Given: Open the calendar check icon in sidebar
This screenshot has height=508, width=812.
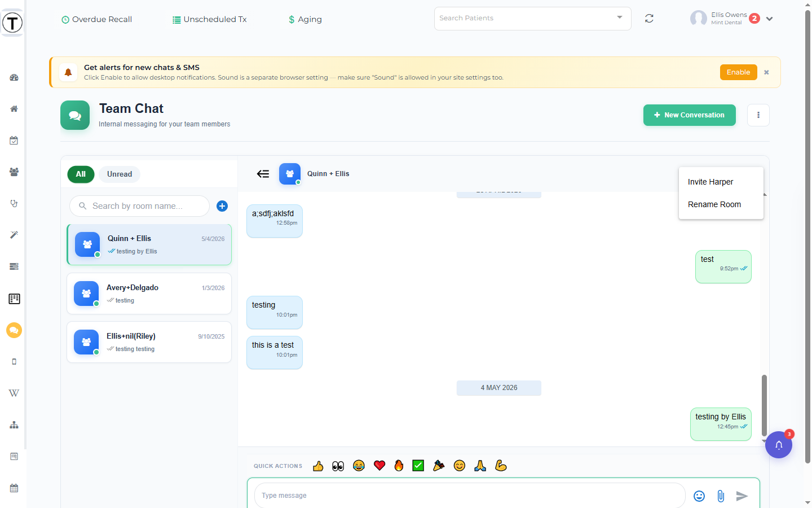Looking at the screenshot, I should [14, 140].
